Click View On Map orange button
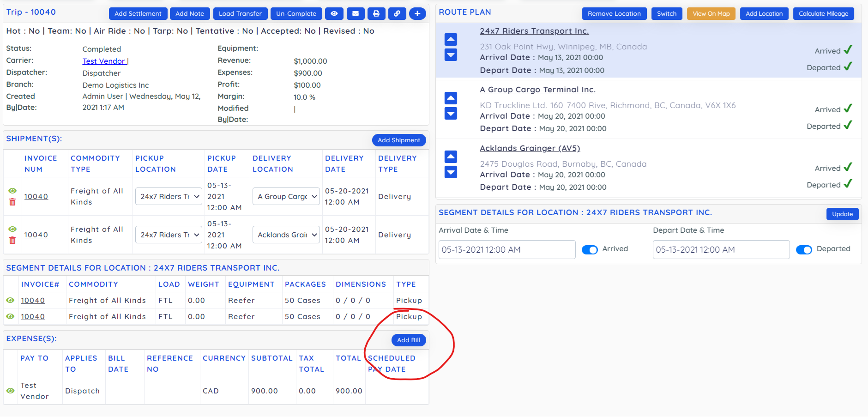 711,14
